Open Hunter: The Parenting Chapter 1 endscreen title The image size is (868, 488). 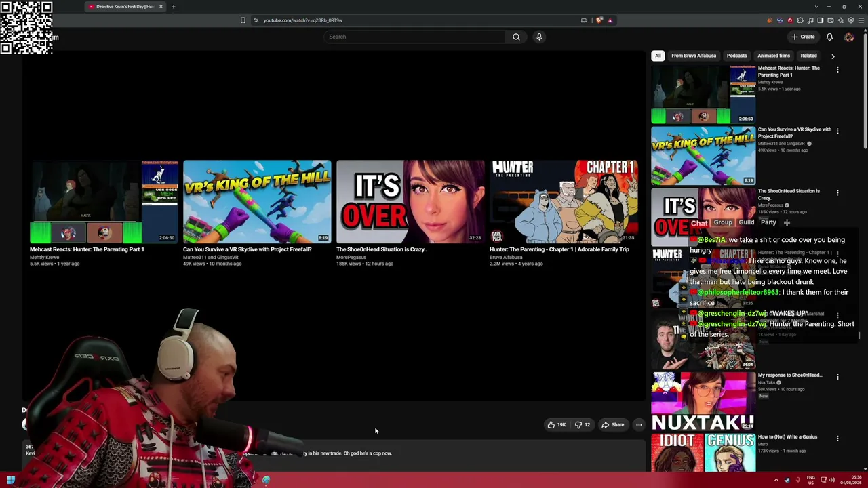[559, 249]
